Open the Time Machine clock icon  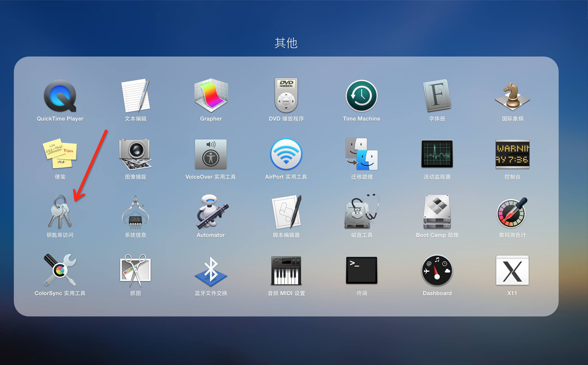[361, 96]
